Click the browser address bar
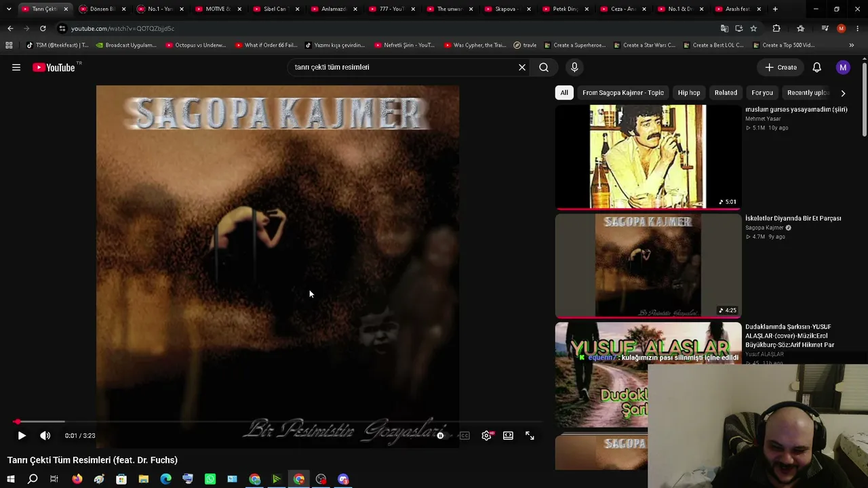 click(x=387, y=28)
